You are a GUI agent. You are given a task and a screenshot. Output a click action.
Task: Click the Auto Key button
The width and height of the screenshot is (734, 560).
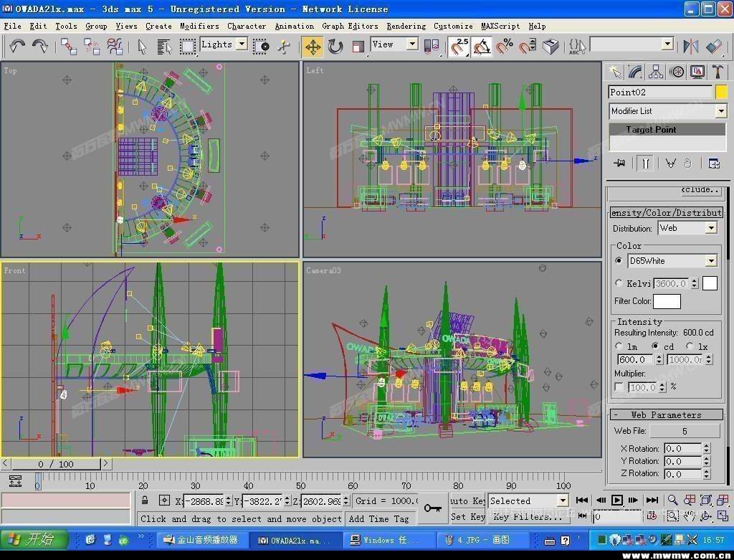tap(467, 500)
